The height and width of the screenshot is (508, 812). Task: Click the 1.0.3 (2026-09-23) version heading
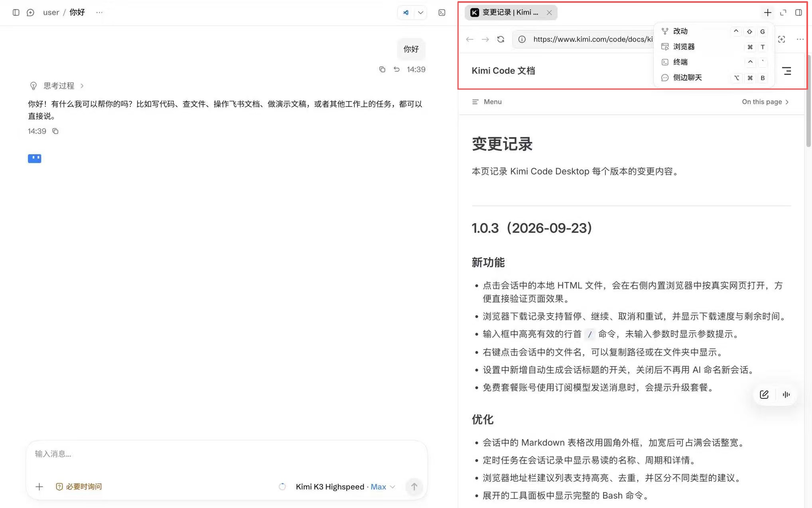click(532, 228)
